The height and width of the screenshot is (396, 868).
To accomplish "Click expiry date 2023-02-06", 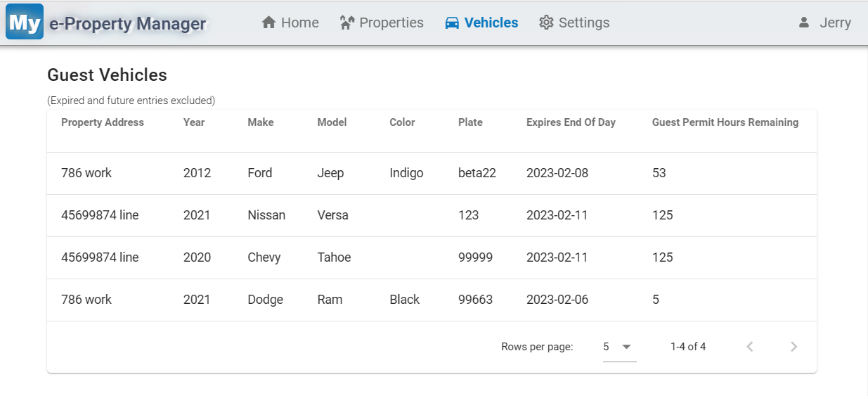I will (x=557, y=300).
